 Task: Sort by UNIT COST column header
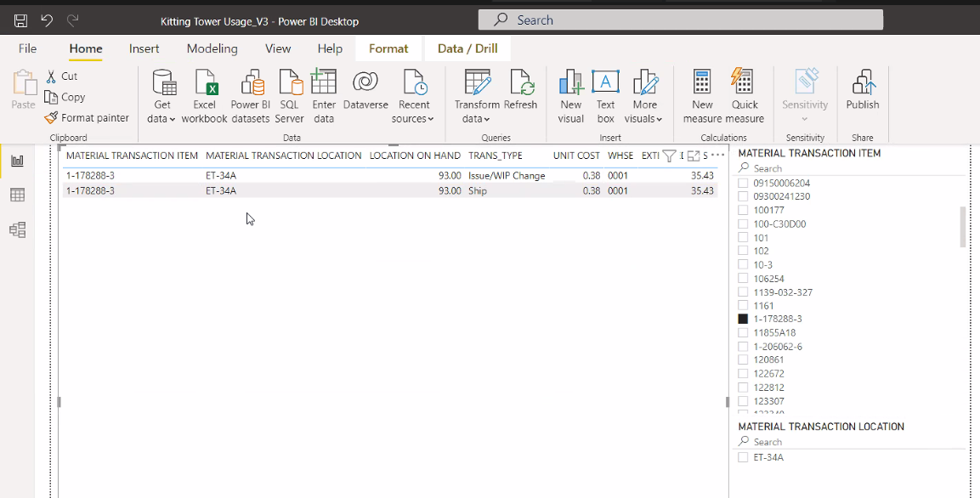(576, 156)
